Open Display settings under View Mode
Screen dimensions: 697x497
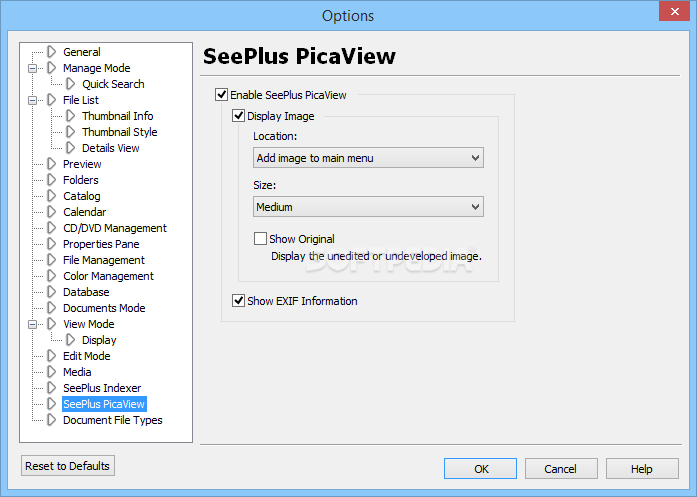coord(99,340)
